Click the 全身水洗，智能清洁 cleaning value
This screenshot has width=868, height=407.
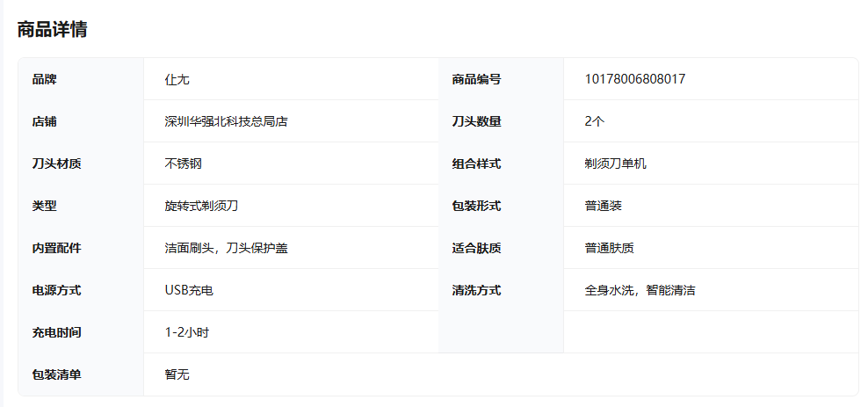pos(640,290)
